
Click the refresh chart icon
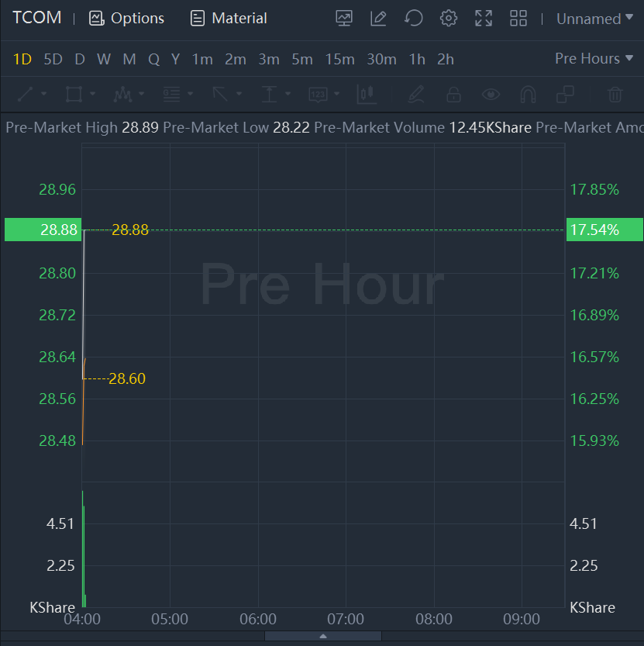tap(414, 19)
